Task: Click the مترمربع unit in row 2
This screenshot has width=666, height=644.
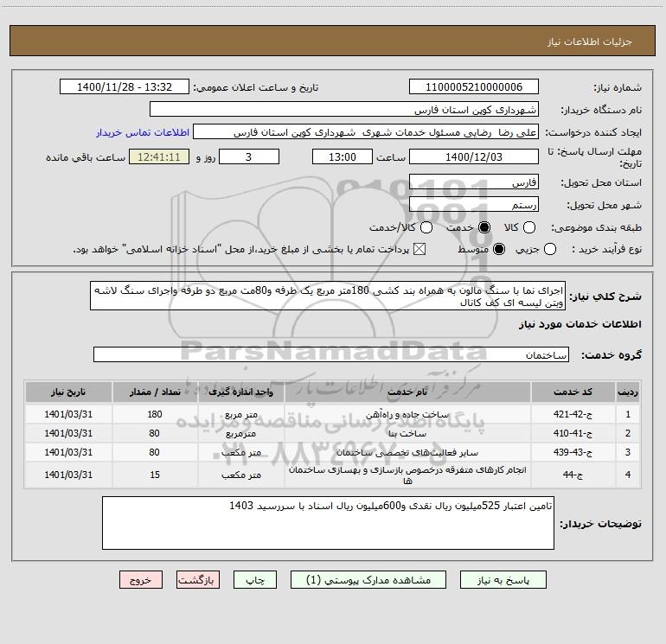Action: (240, 434)
